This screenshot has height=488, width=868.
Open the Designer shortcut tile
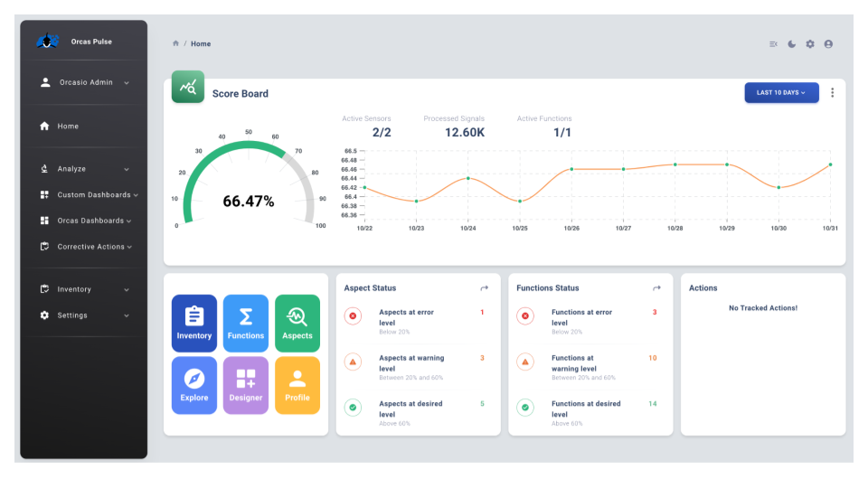pyautogui.click(x=246, y=385)
